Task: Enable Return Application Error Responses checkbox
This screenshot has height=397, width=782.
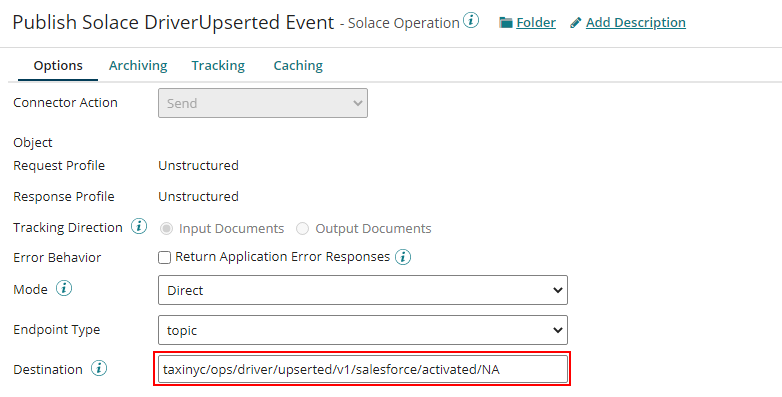Action: point(164,257)
